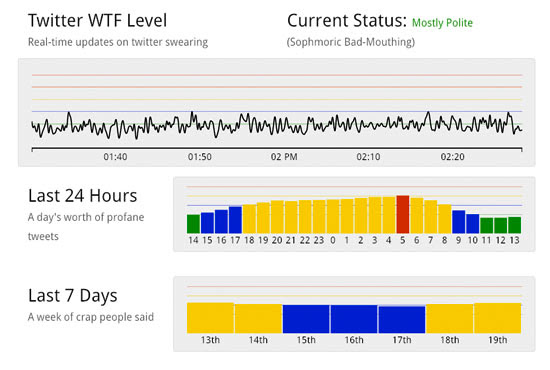Select the yellow bar for hour 21
Viewport: 550px width, 370px height.
[x=291, y=217]
